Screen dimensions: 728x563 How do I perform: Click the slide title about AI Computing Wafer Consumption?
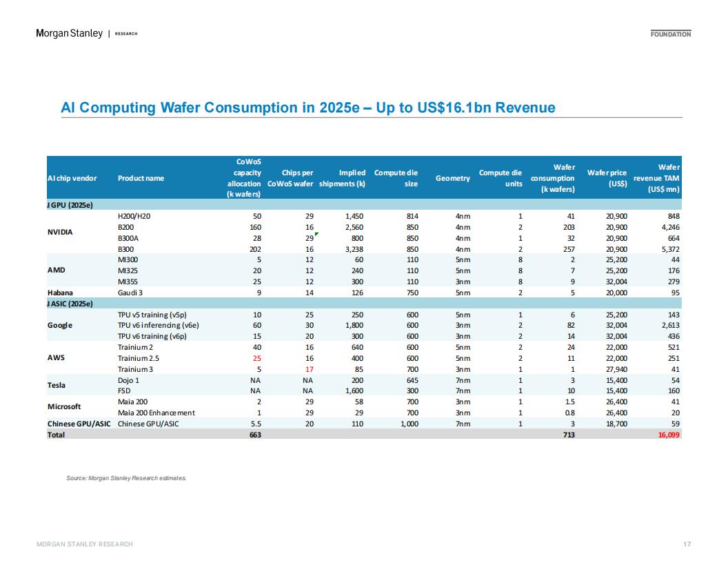(x=308, y=108)
